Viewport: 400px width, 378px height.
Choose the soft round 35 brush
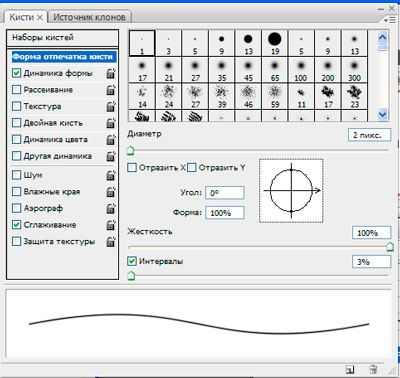222,70
